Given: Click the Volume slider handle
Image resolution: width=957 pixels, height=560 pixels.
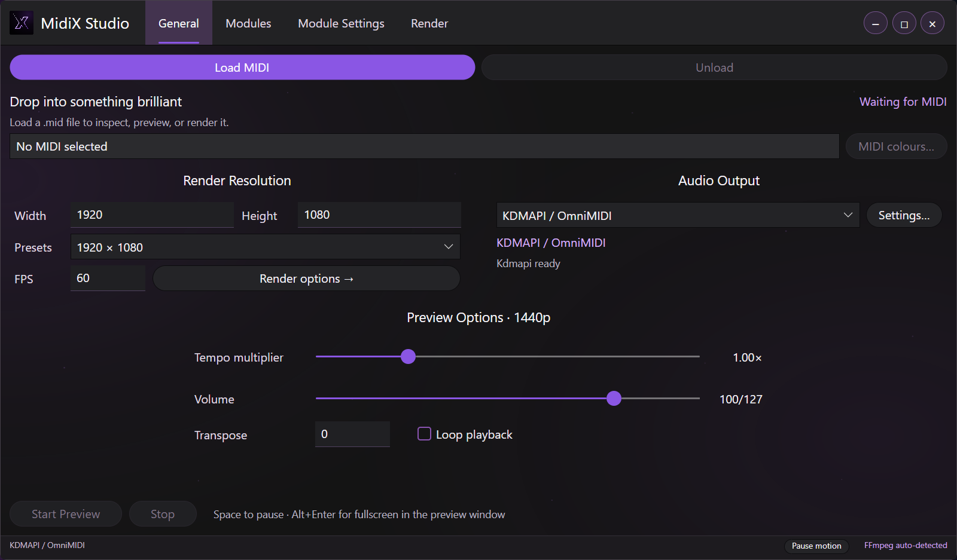Looking at the screenshot, I should tap(614, 399).
